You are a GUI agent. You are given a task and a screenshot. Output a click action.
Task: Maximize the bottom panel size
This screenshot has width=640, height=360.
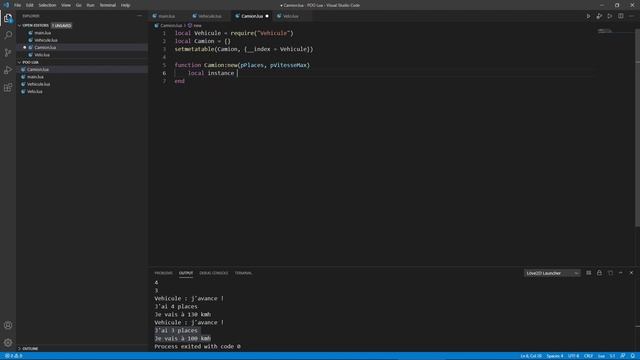[x=621, y=273]
